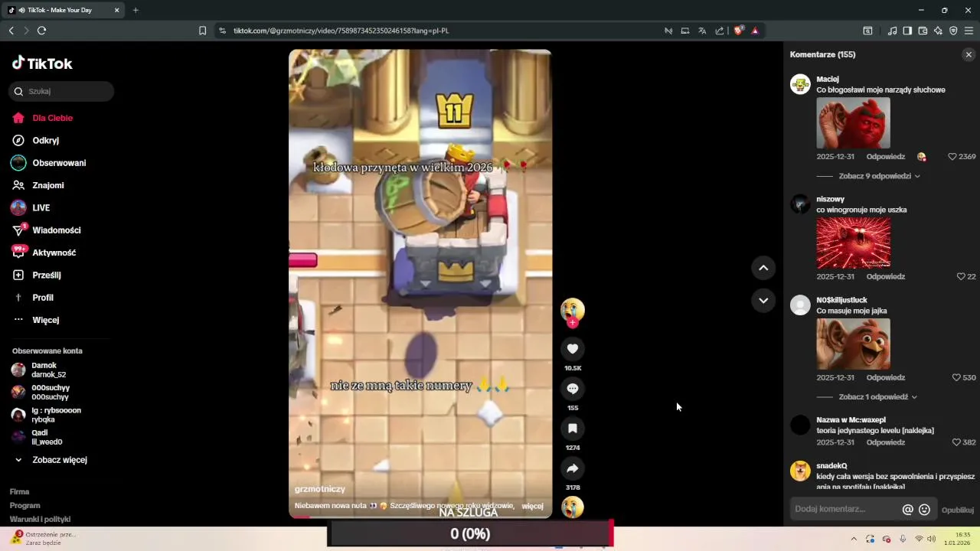Click the TikTok logo

[43, 64]
